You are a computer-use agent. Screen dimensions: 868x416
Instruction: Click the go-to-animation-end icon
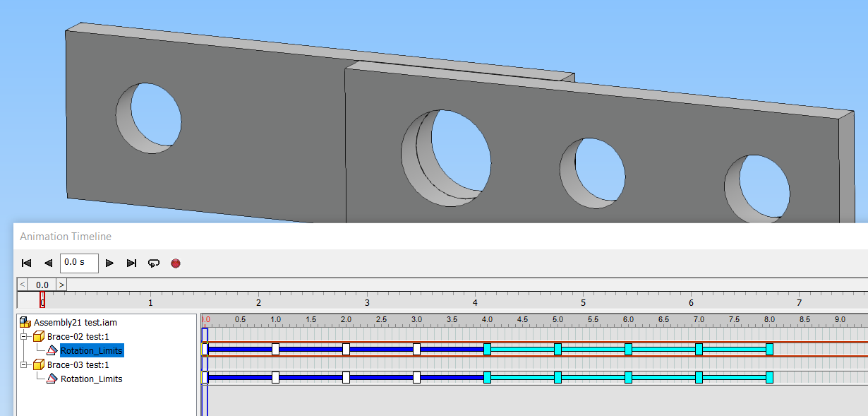click(132, 263)
